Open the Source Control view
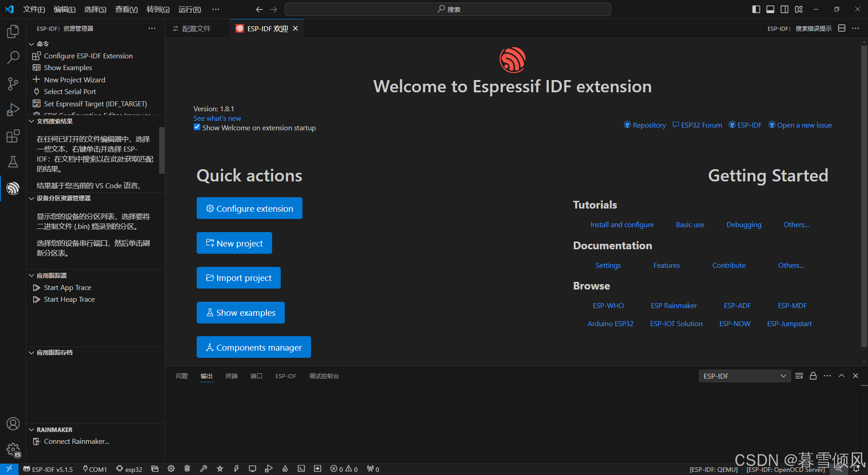The width and height of the screenshot is (868, 475). coord(13,84)
